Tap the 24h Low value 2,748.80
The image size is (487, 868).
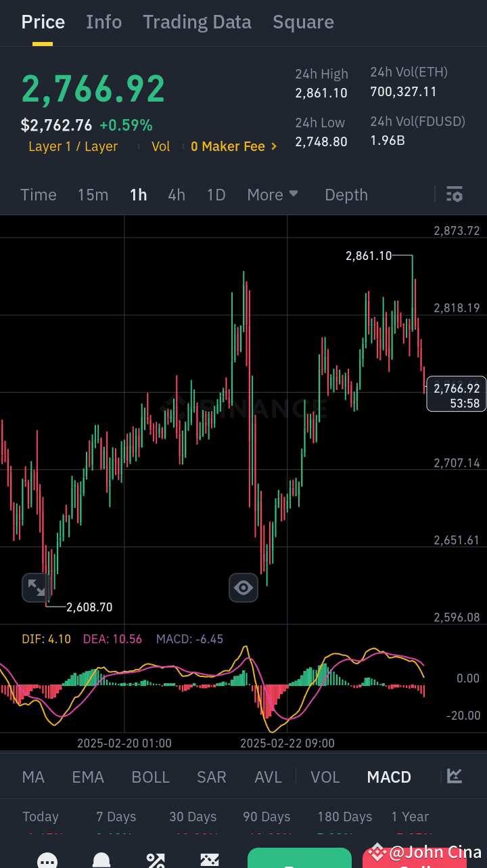pos(321,142)
